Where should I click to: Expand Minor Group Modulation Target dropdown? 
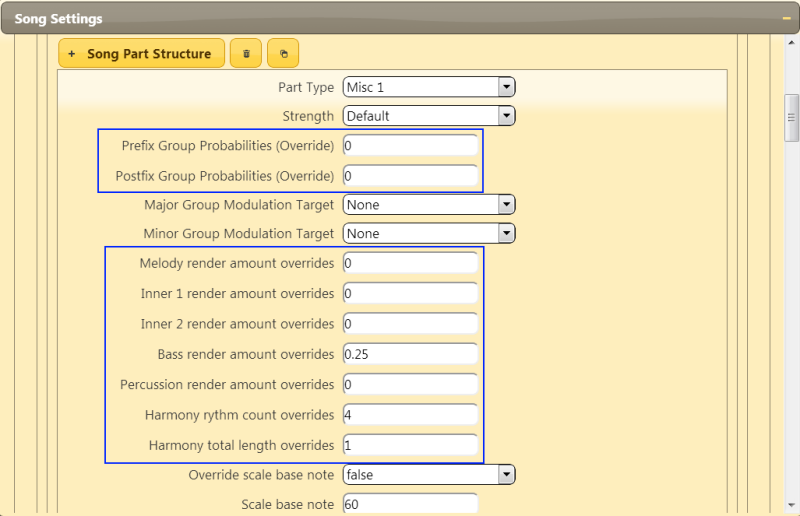pyautogui.click(x=429, y=233)
